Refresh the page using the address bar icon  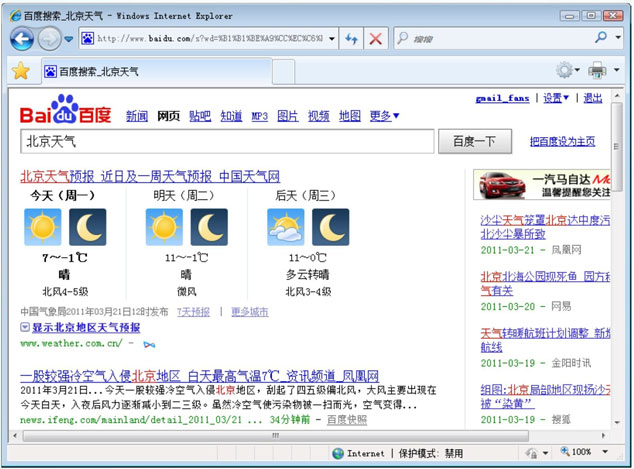pos(351,38)
